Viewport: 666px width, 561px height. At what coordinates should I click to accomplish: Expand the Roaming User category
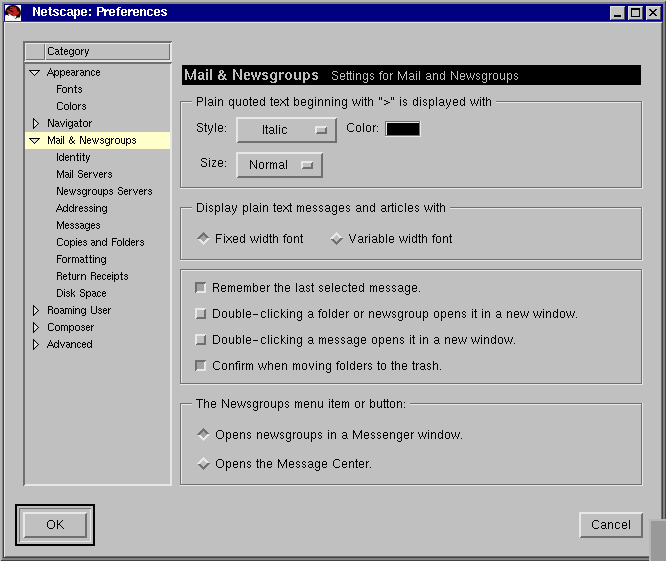(x=35, y=311)
